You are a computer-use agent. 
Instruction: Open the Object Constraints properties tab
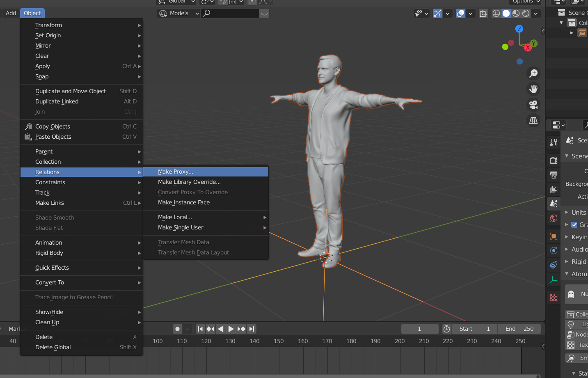point(554,265)
